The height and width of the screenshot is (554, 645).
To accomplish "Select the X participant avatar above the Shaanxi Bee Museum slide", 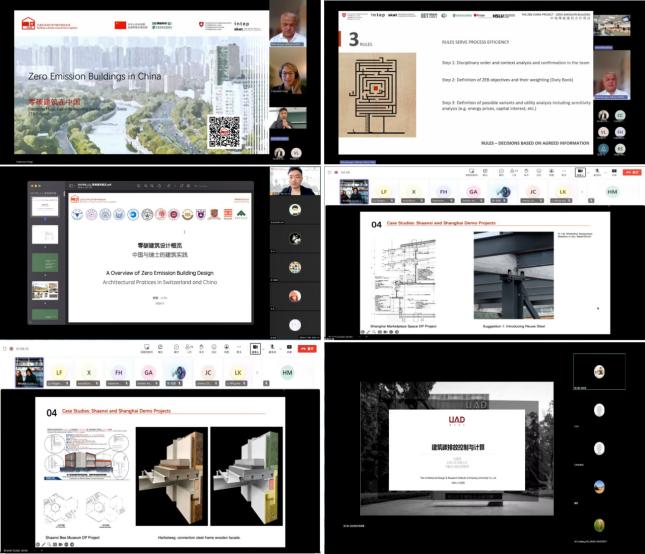I will [90, 371].
